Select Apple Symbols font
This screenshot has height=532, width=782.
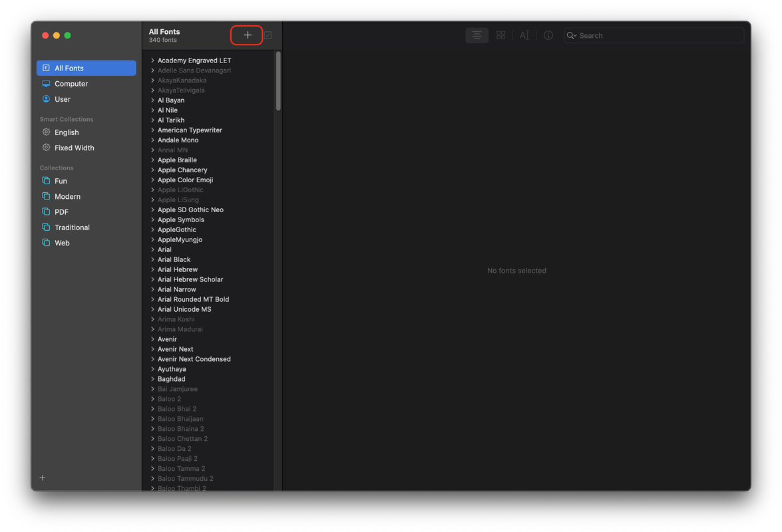[181, 219]
